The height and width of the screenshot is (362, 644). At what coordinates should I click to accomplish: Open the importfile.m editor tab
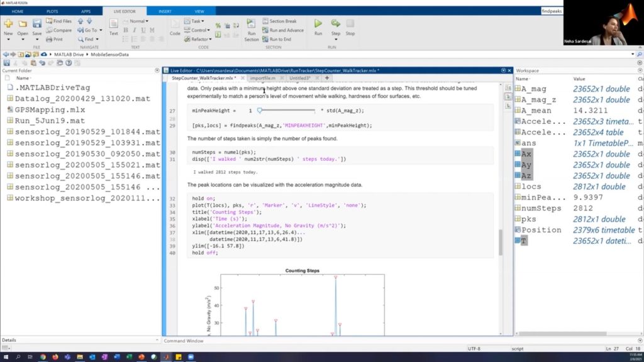click(x=262, y=78)
